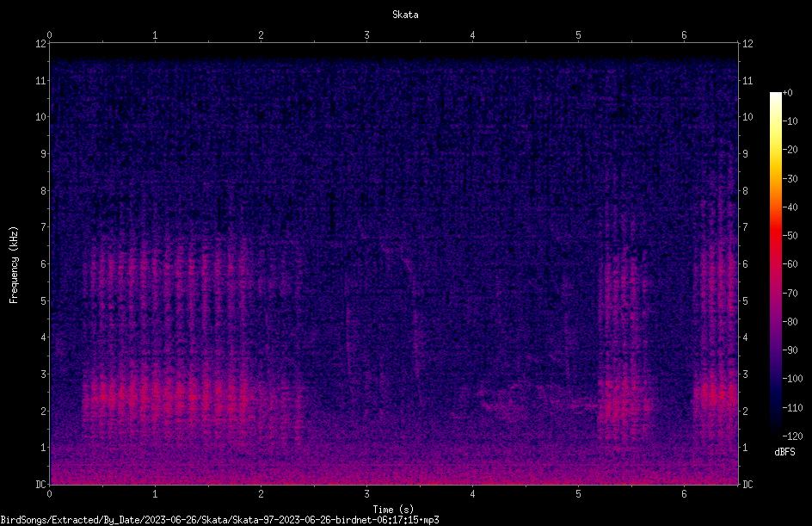The height and width of the screenshot is (526, 812).
Task: Click the 'dBFS' colorbar unit label
Action: 784,452
